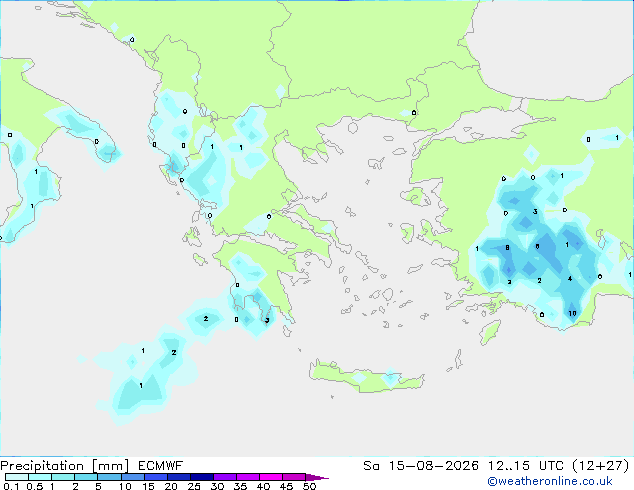Click the legend label '0.1'
634x490 pixels.
[11, 486]
